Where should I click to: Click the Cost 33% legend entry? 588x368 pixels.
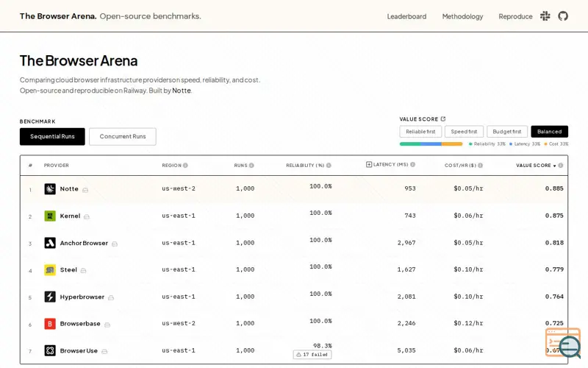(x=556, y=144)
